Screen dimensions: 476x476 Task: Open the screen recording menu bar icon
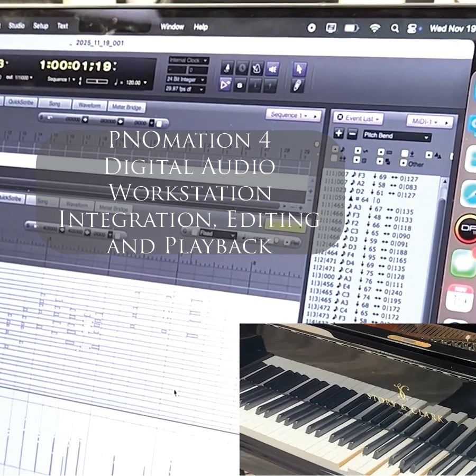(x=312, y=28)
